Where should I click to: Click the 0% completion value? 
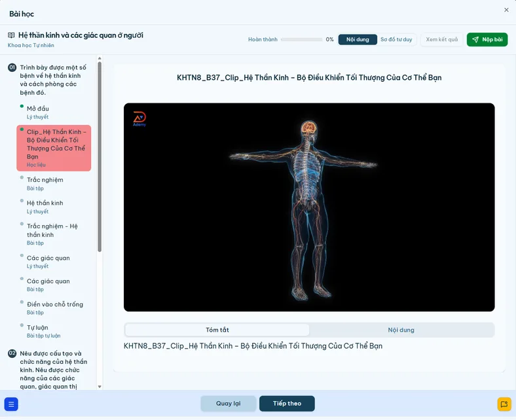[330, 39]
